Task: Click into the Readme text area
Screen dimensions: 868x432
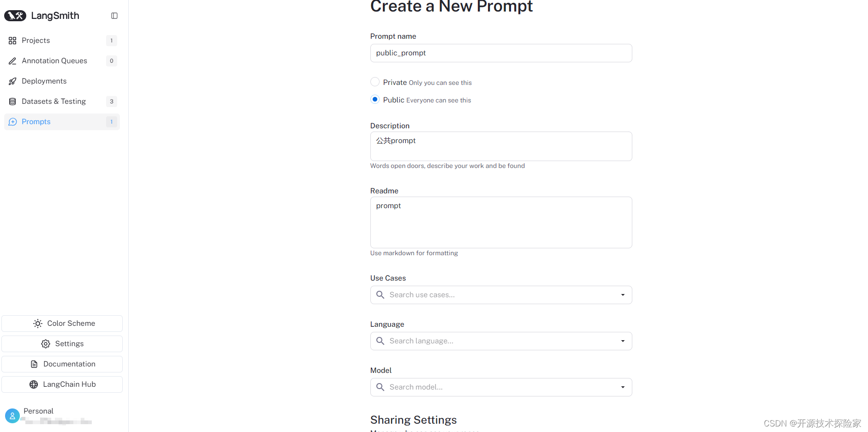Action: pyautogui.click(x=501, y=222)
